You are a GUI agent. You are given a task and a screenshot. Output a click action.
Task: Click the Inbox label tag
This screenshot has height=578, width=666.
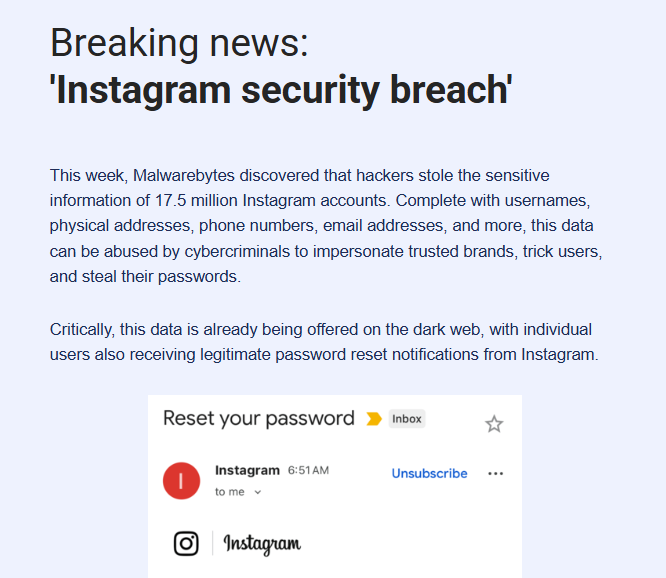point(407,419)
